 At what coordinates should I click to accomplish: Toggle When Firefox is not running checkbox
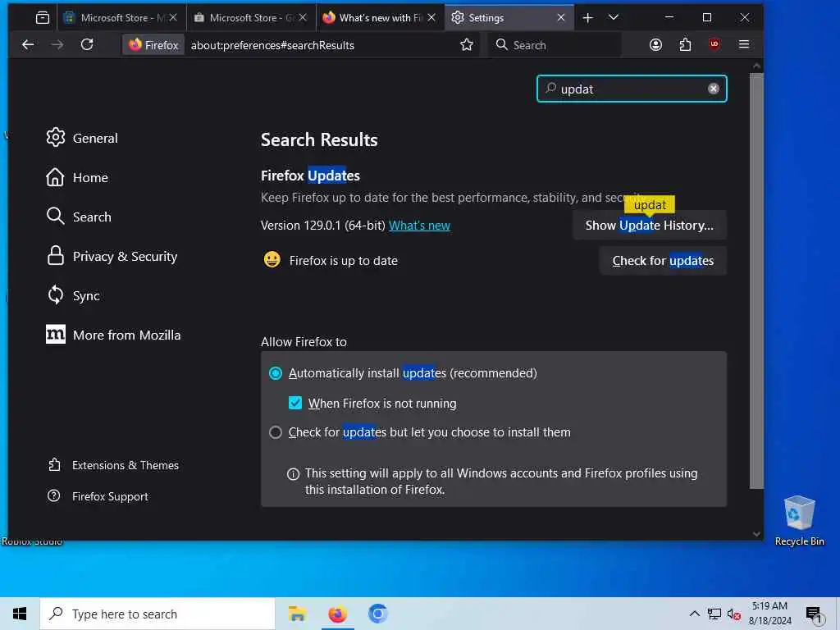click(x=295, y=403)
